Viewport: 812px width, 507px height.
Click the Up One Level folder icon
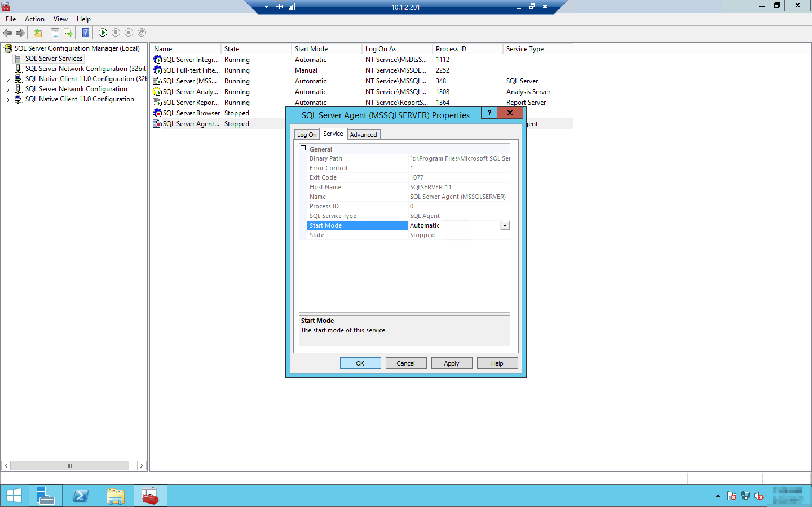[37, 32]
